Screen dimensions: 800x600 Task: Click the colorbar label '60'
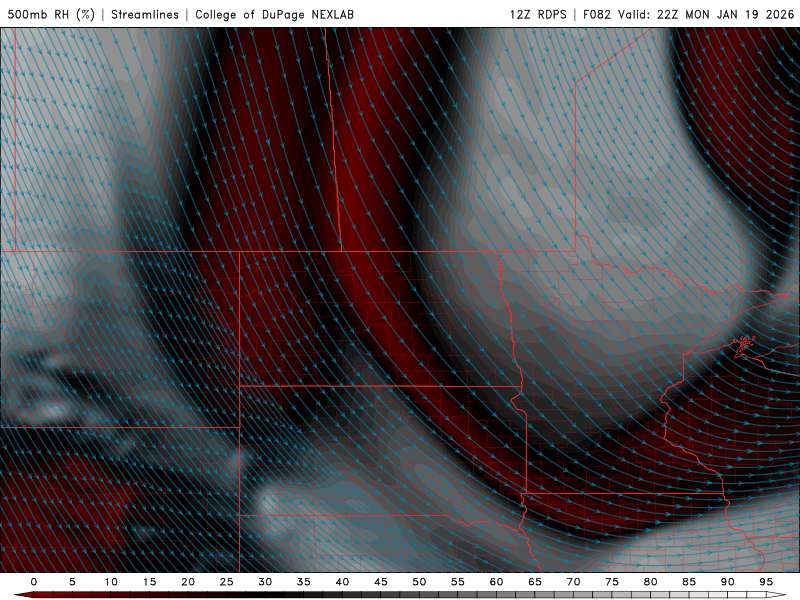(496, 582)
